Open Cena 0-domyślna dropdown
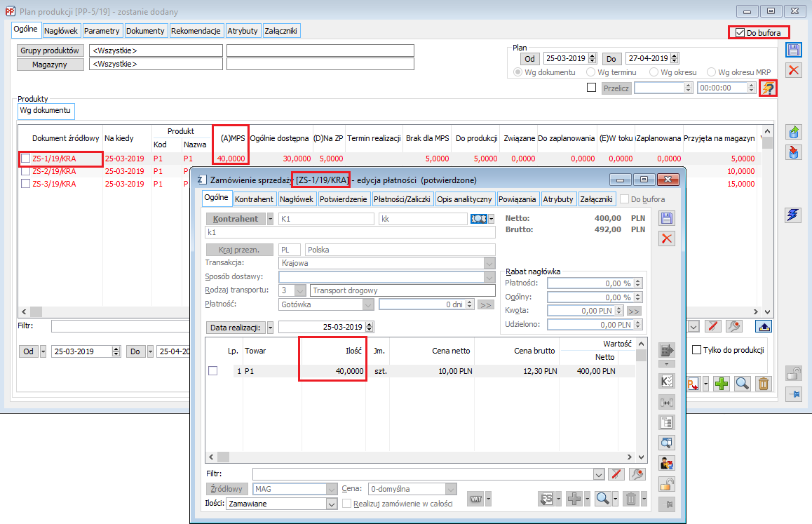Viewport: 812px width, 524px height. click(451, 489)
